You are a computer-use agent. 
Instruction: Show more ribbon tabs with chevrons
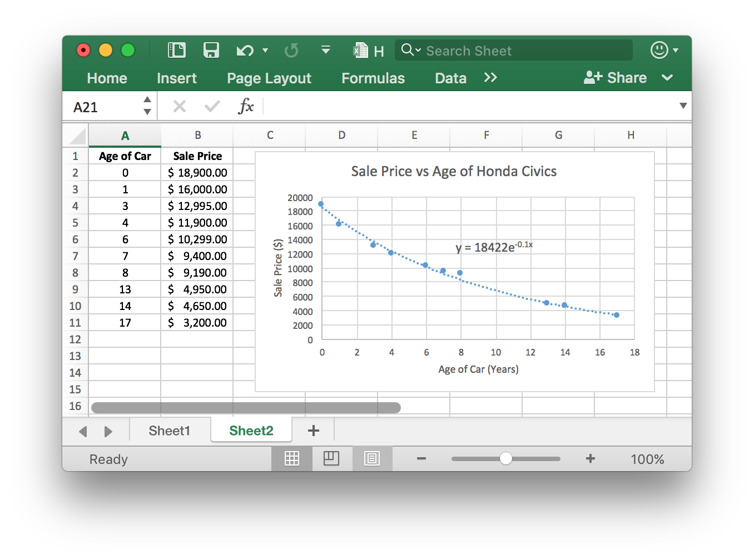coord(490,78)
